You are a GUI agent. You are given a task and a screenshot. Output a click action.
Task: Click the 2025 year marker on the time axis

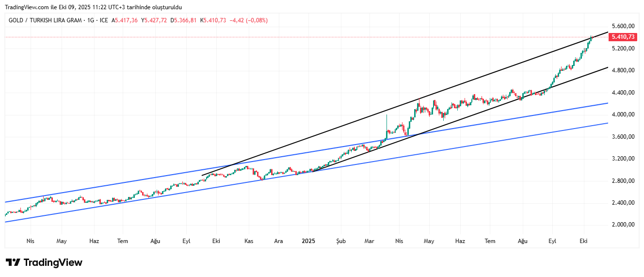pyautogui.click(x=308, y=241)
